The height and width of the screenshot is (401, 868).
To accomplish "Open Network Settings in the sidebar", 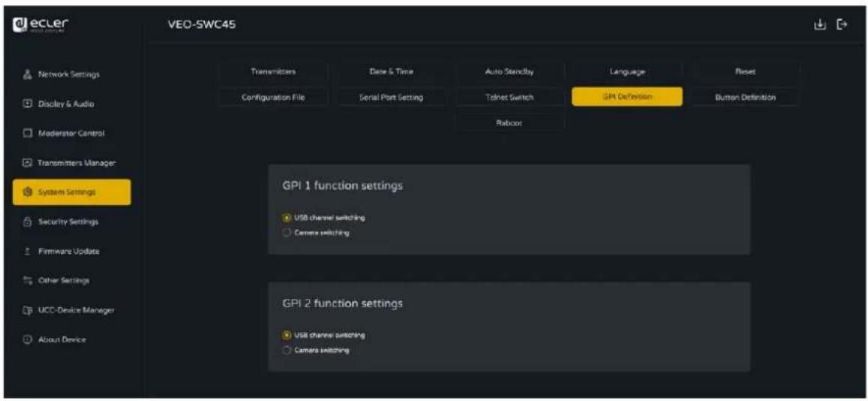I will pos(71,74).
